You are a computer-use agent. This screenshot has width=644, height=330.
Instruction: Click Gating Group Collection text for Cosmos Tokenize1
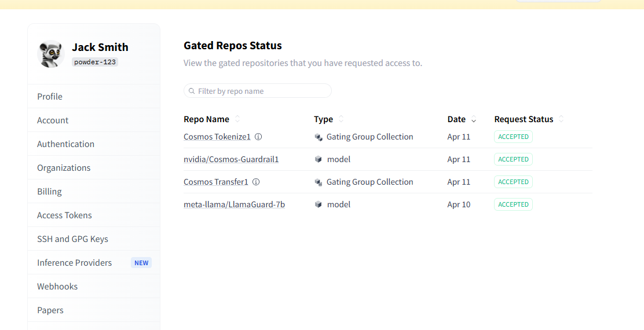click(x=369, y=137)
